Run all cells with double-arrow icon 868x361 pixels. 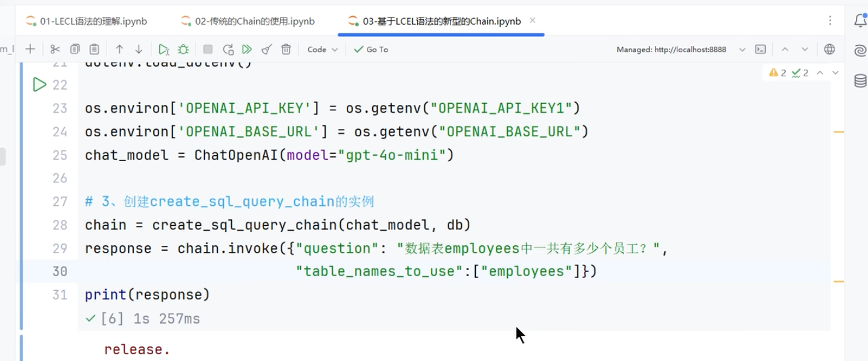coord(247,49)
